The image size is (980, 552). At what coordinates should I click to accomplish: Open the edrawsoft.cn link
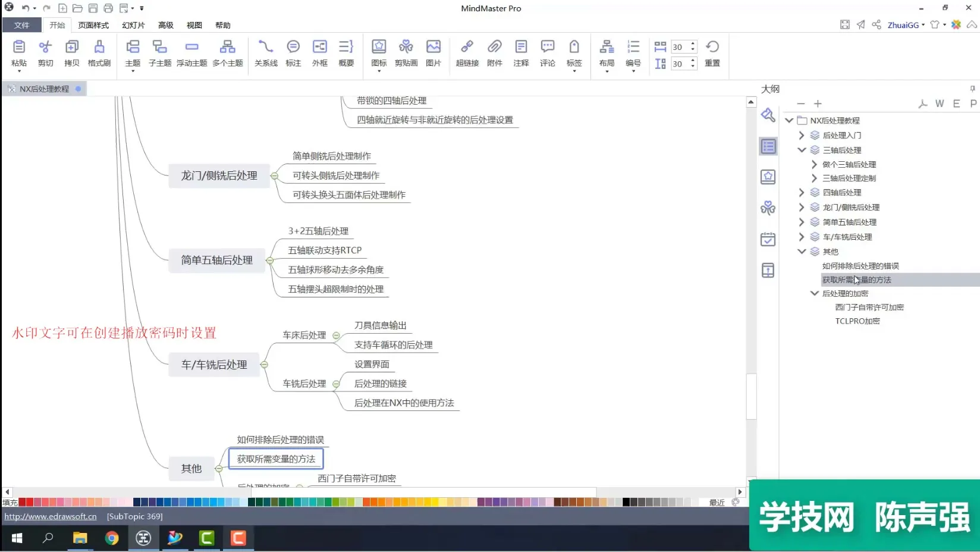(x=51, y=516)
